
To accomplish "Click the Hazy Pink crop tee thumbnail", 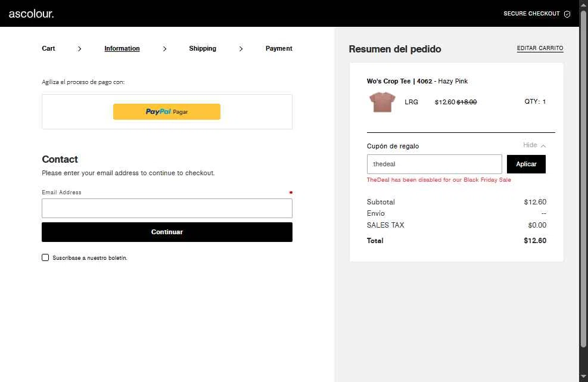I will pos(382,102).
